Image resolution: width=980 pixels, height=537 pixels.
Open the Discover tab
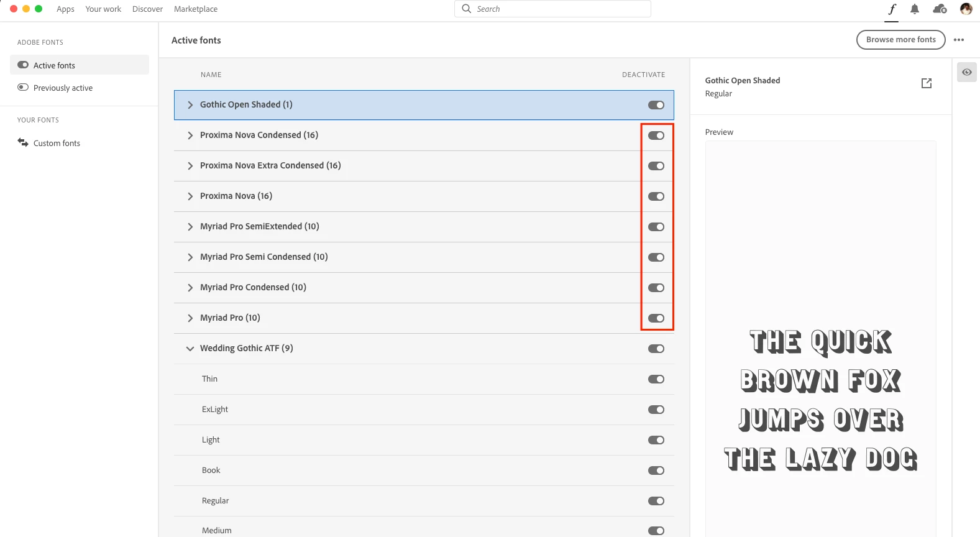(x=147, y=9)
